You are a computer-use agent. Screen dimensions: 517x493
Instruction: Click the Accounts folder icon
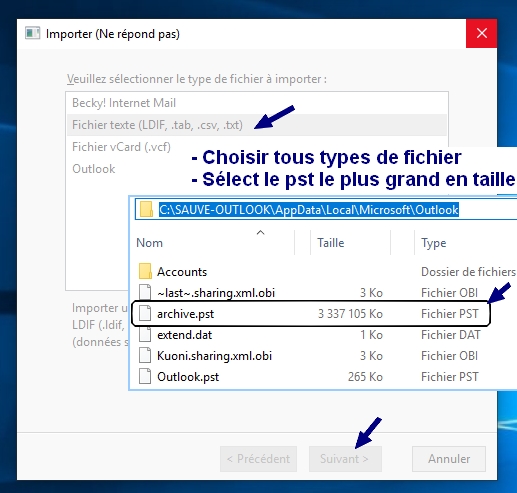click(x=145, y=271)
